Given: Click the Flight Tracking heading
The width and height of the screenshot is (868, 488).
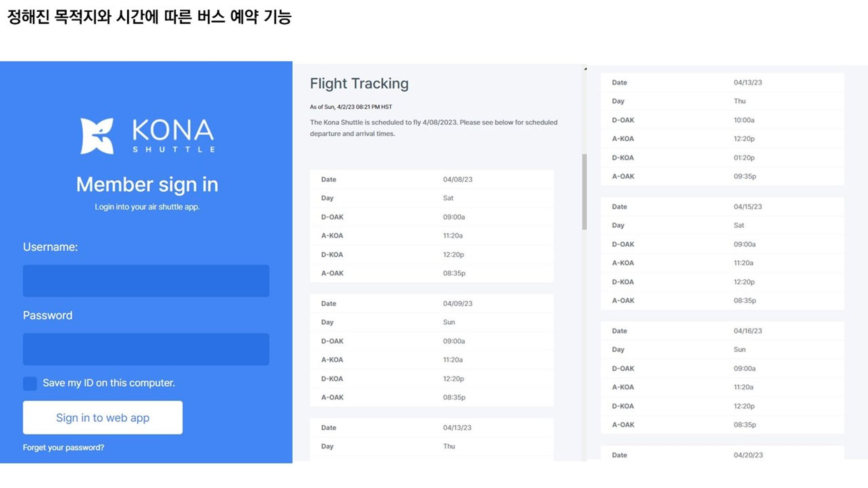Looking at the screenshot, I should (359, 84).
